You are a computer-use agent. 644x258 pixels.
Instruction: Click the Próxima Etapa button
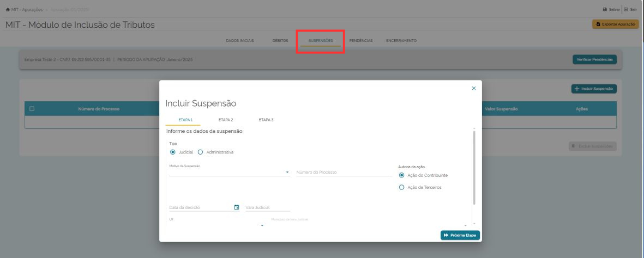[x=460, y=235]
